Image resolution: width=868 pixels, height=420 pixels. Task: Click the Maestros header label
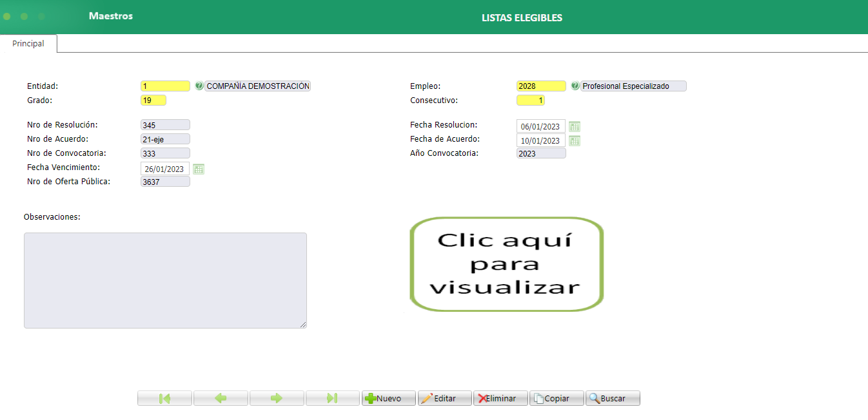coord(110,16)
